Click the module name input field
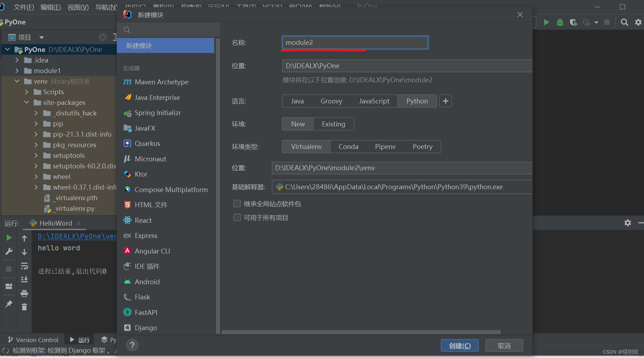The height and width of the screenshot is (358, 644). tap(355, 42)
